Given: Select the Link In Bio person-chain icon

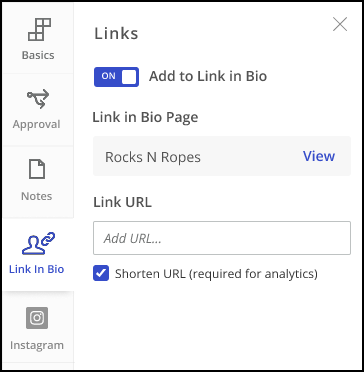Looking at the screenshot, I should tap(38, 243).
